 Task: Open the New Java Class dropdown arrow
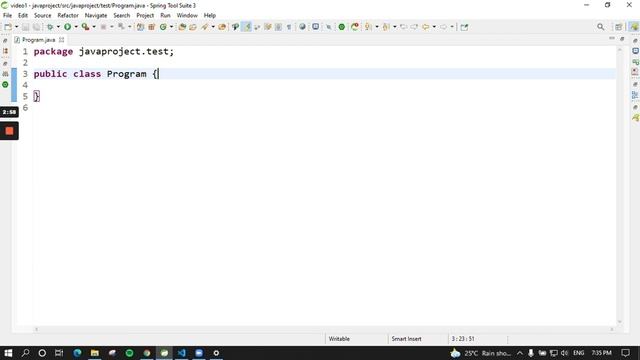pyautogui.click(x=171, y=27)
